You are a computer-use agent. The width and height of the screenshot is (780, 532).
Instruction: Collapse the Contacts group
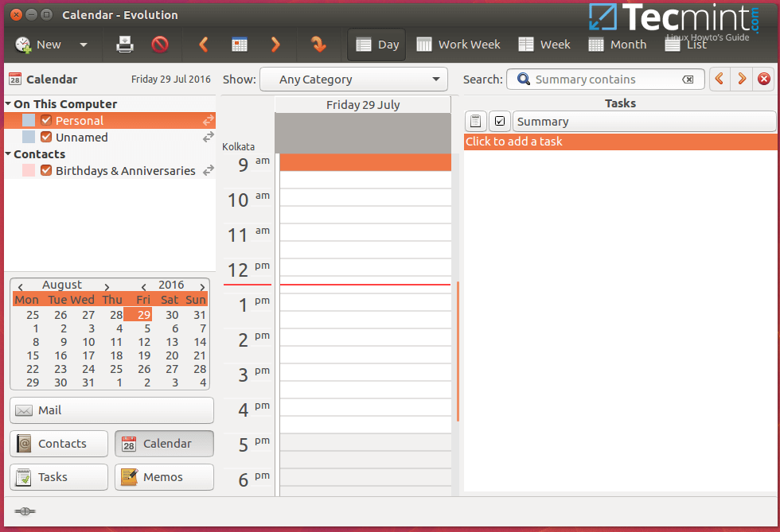point(9,153)
